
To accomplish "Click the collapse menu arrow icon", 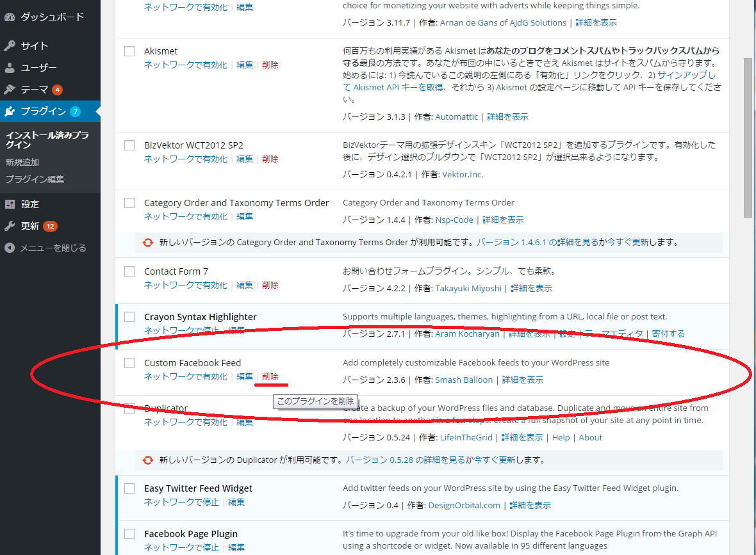I will (10, 248).
